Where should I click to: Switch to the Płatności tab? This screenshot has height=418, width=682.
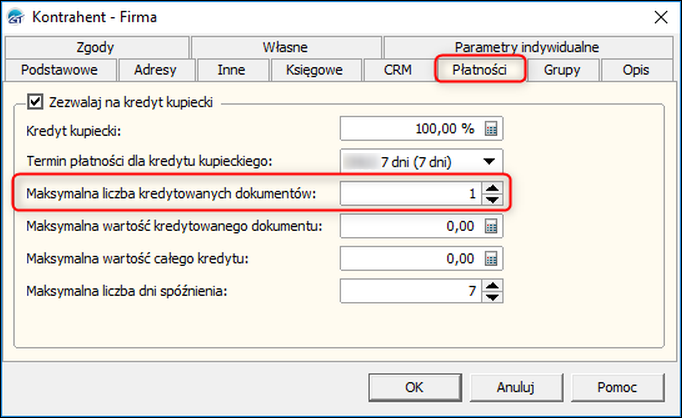coord(480,70)
